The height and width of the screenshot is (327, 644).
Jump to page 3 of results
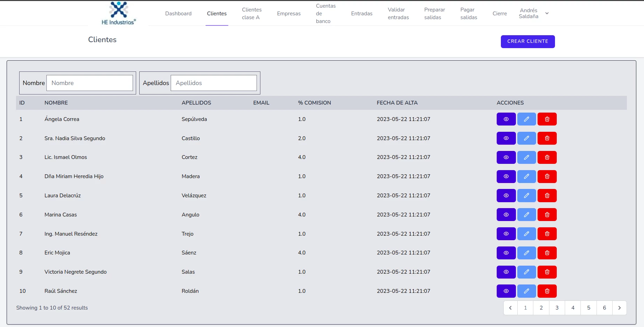pos(557,308)
